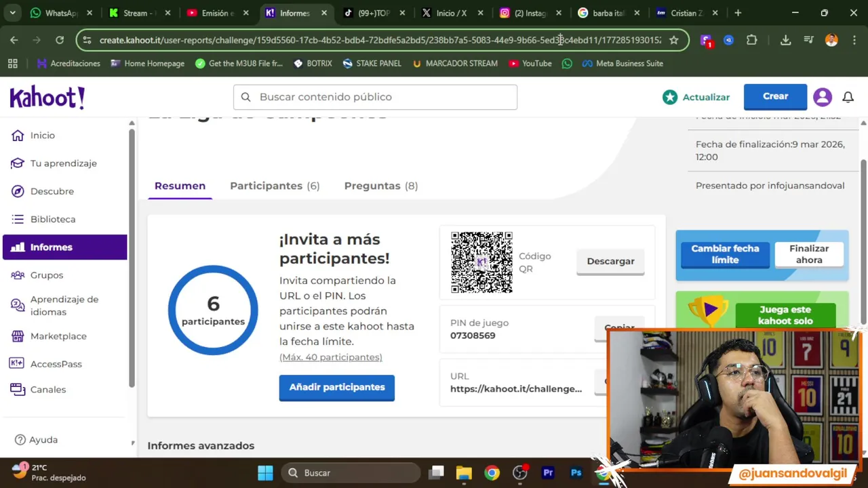Image resolution: width=868 pixels, height=488 pixels.
Task: Open the Acreditaciones bookmark
Action: pos(68,64)
